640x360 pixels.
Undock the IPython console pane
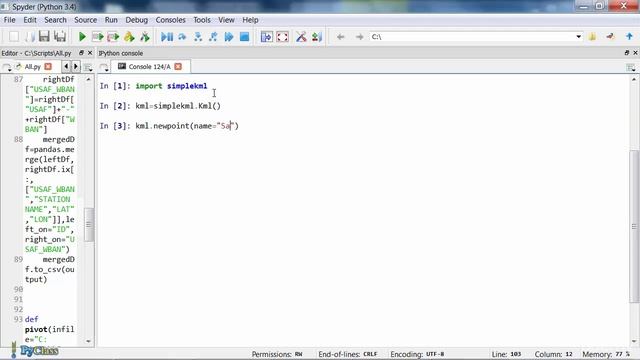point(627,53)
